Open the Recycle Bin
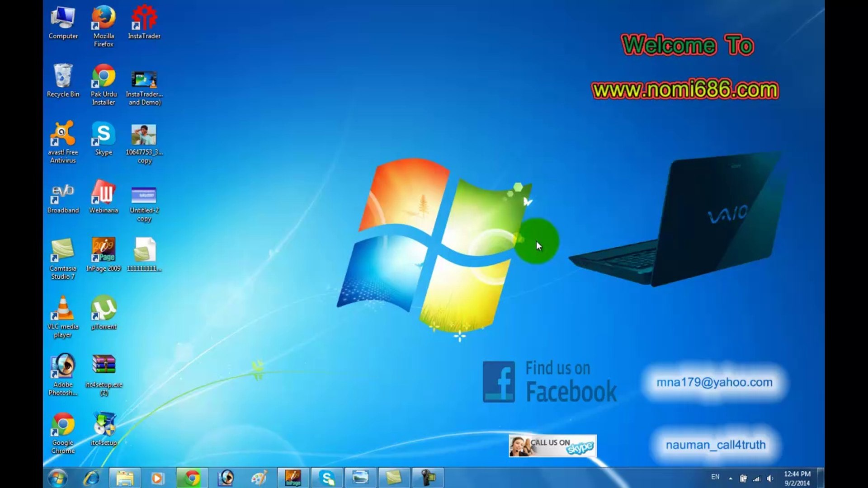The height and width of the screenshot is (488, 868). pos(63,76)
